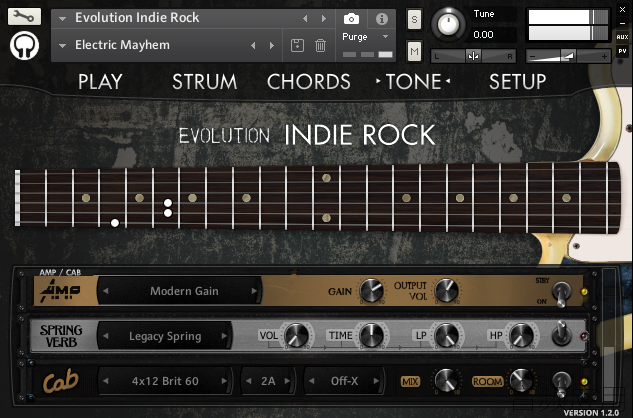Flip the amp standby/on switch
This screenshot has width=633, height=418.
click(561, 294)
